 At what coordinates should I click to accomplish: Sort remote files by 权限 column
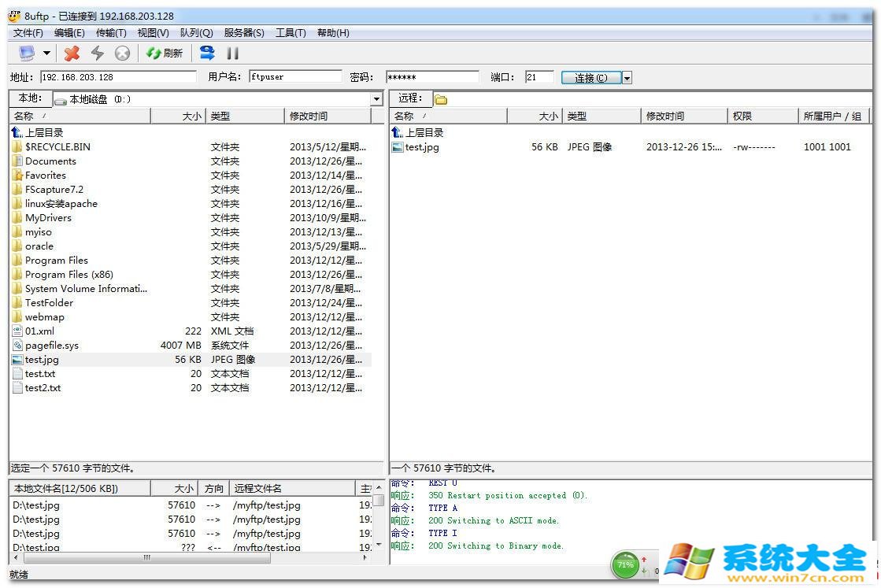762,116
